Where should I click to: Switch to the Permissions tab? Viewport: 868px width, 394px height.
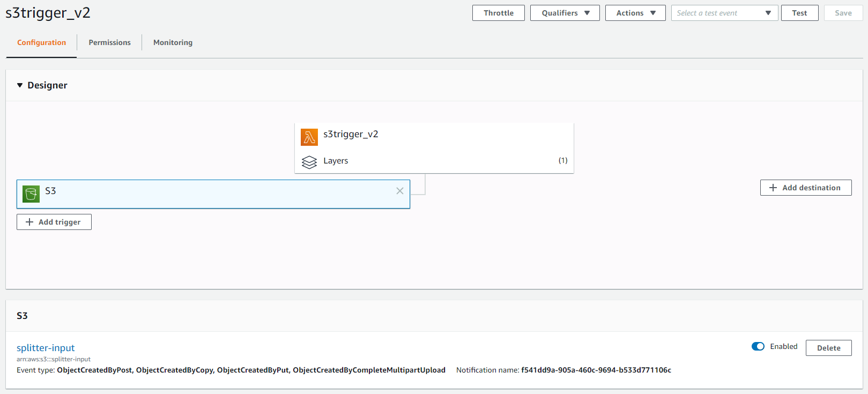point(109,42)
